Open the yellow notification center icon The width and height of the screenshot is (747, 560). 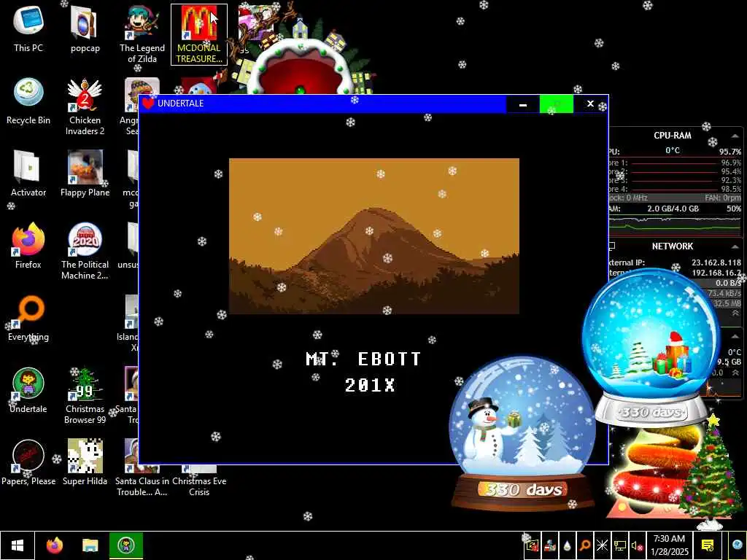708,545
